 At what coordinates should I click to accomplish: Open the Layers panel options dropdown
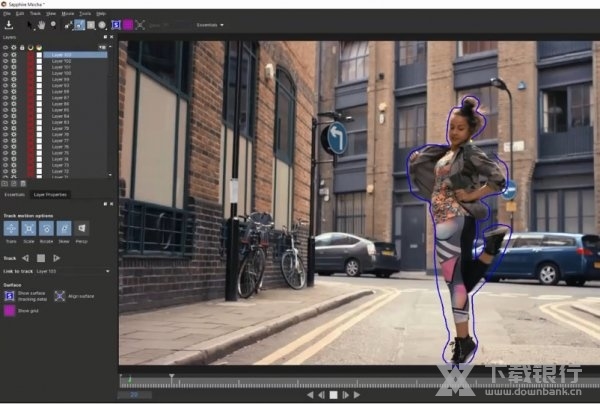tap(102, 47)
